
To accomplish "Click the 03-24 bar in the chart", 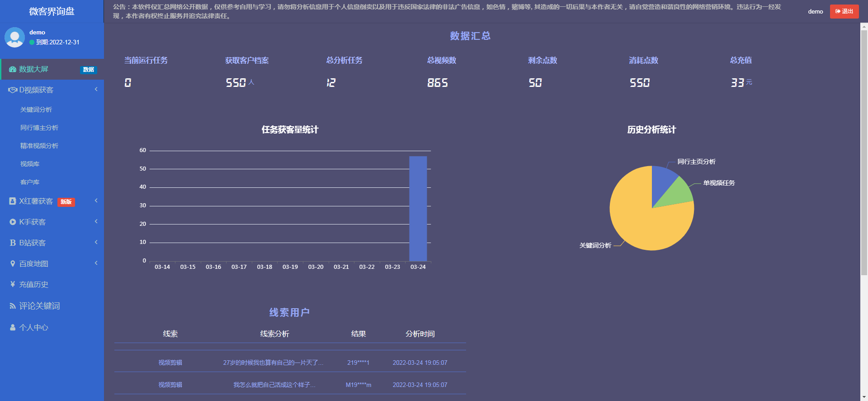I will point(418,209).
